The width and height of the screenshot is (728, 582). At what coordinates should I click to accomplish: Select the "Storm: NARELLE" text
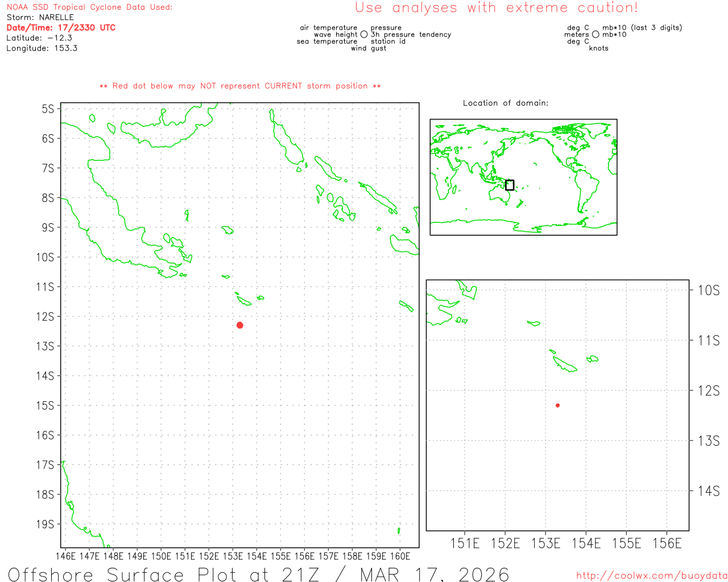(x=40, y=18)
